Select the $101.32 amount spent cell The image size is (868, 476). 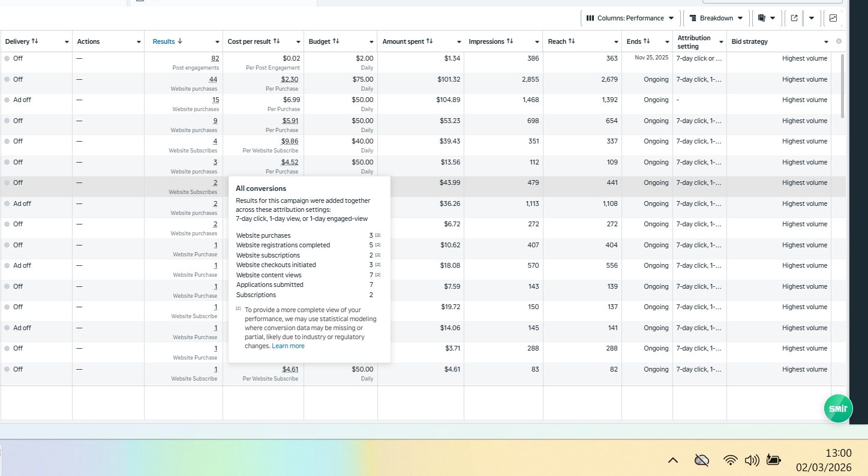421,83
